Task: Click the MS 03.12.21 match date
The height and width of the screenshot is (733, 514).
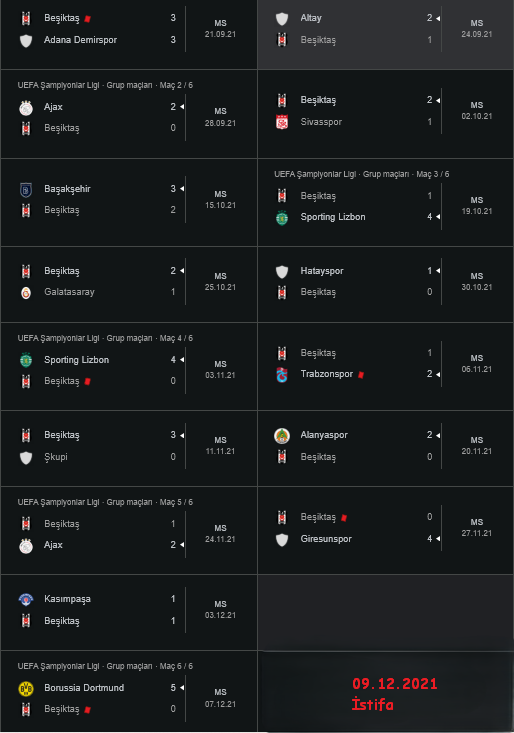Action: click(x=220, y=610)
